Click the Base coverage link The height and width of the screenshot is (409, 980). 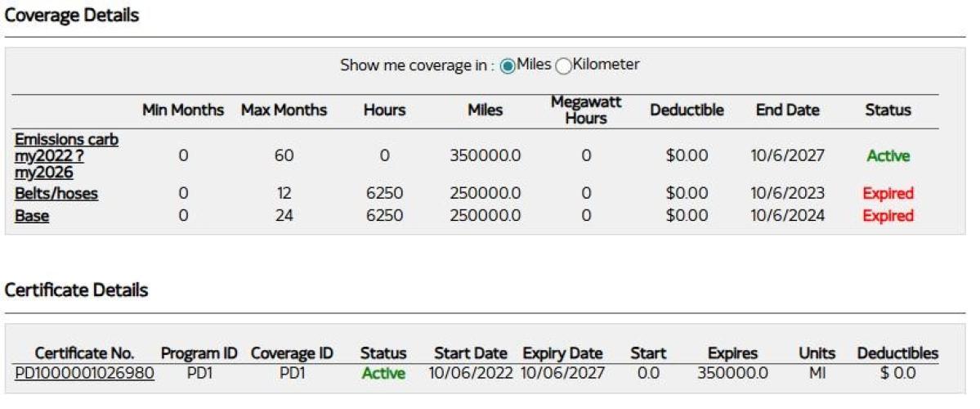[x=32, y=216]
